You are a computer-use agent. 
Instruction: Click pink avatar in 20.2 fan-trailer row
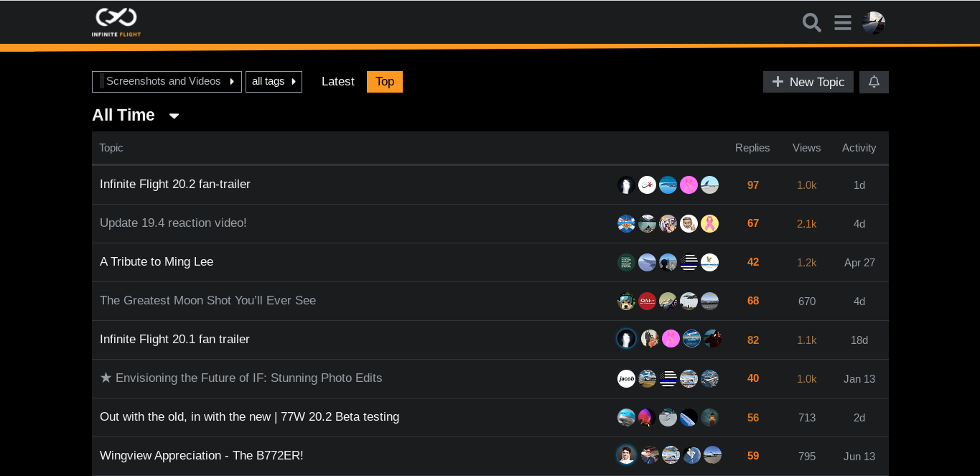[689, 185]
